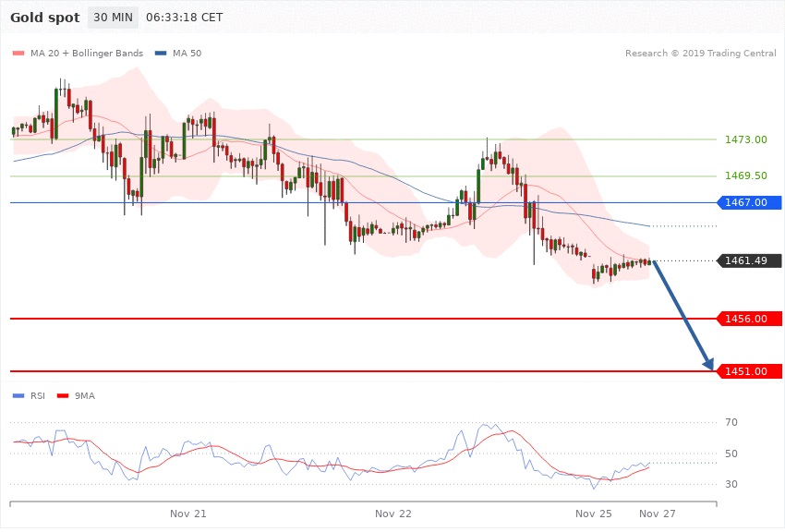Click the 9MA legend line marker
785x532 pixels.
point(64,396)
